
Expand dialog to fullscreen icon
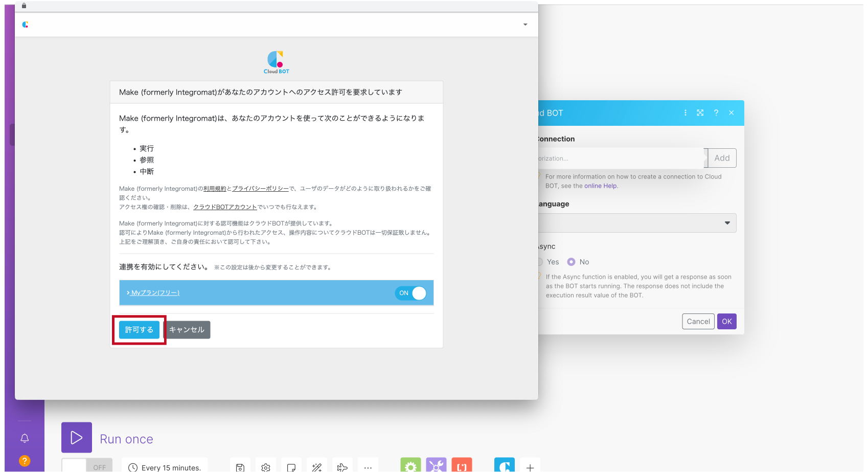[700, 113]
